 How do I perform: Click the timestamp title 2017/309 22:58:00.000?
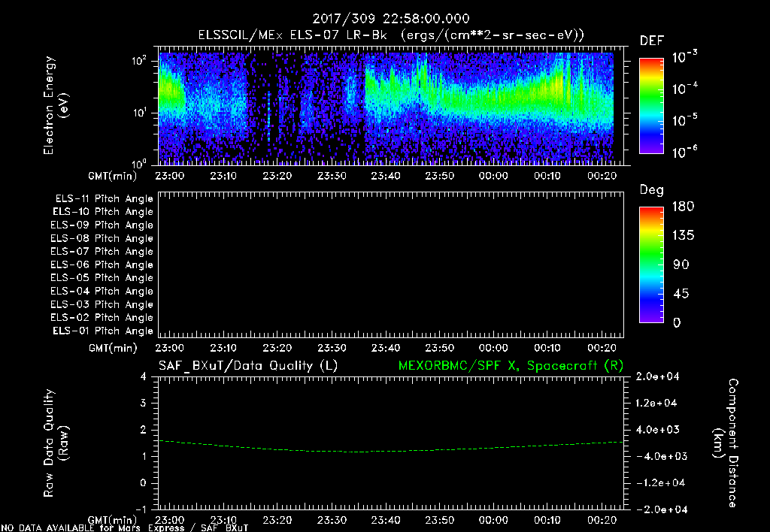tap(391, 19)
